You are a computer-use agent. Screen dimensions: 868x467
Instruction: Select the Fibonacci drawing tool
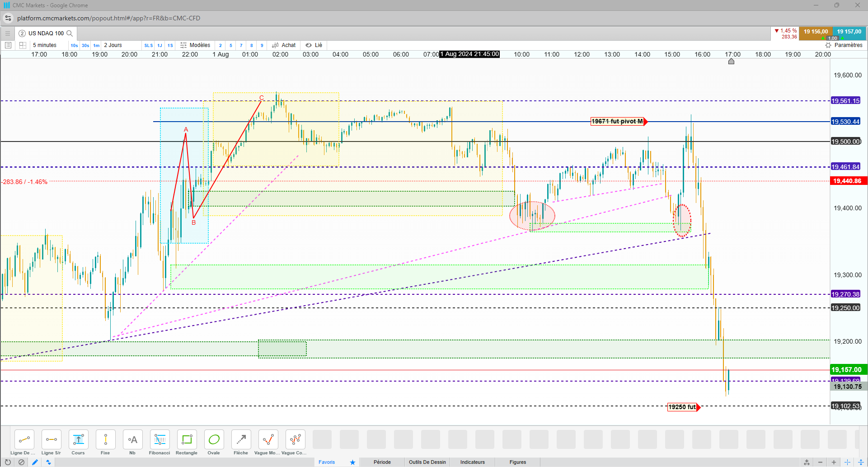160,443
